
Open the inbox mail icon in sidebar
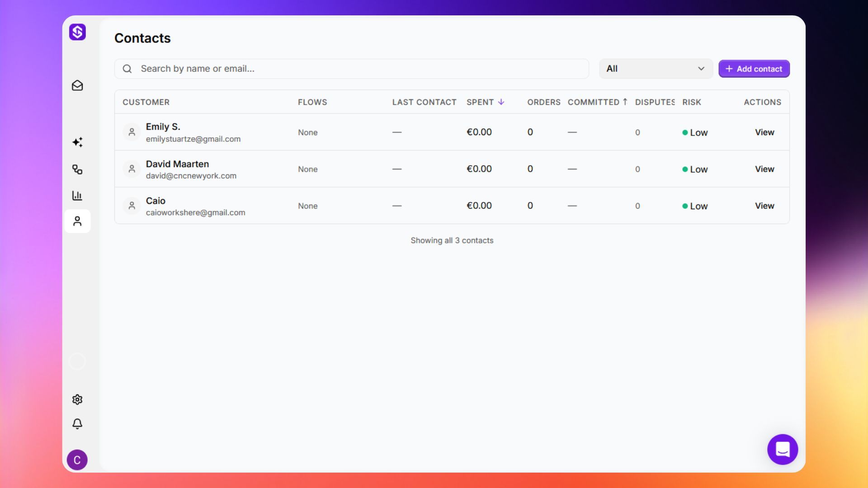coord(77,85)
